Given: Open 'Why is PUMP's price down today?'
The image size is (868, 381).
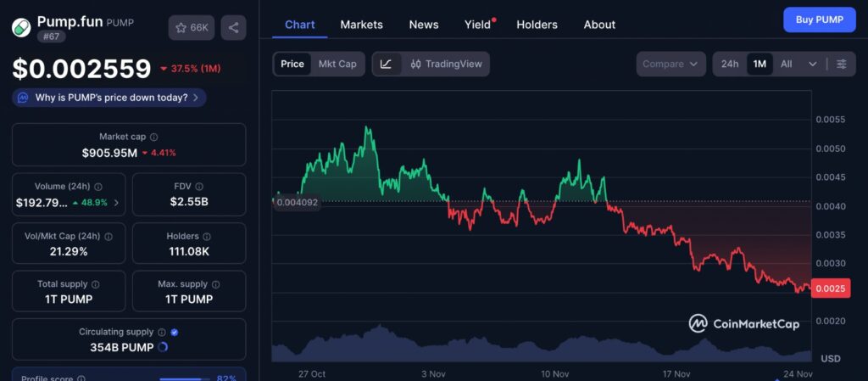Looking at the screenshot, I should pos(109,98).
